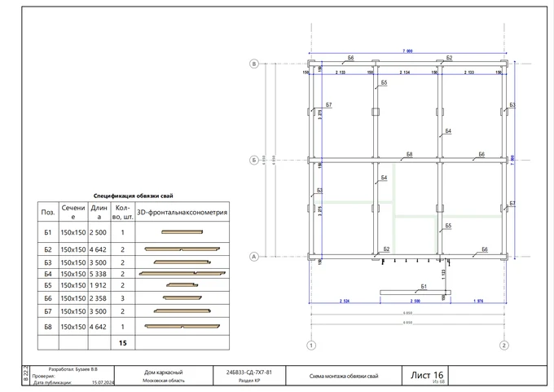Click the Б1 beam label on the plan
The height and width of the screenshot is (392, 554).
coord(424,286)
